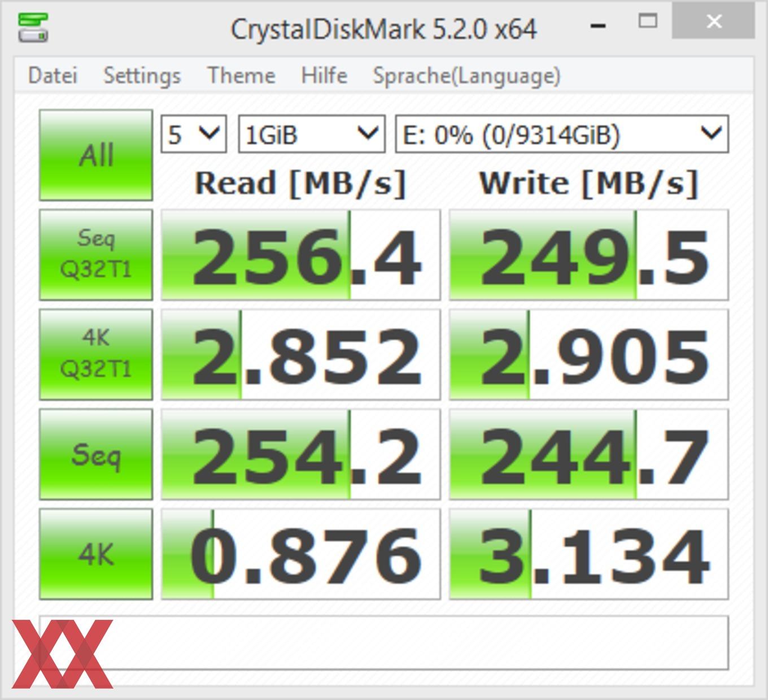This screenshot has width=768, height=700.
Task: Open the Hilfe menu
Action: pos(324,76)
